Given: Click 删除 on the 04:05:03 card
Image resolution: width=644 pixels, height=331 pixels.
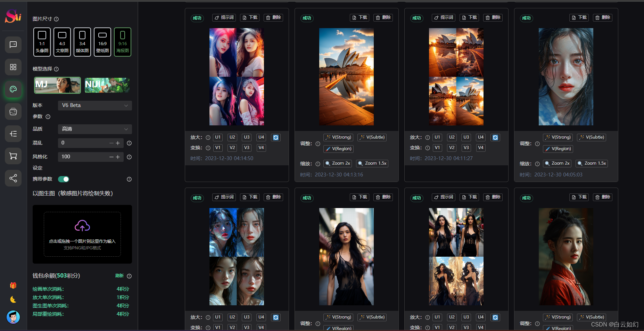Looking at the screenshot, I should pos(603,18).
